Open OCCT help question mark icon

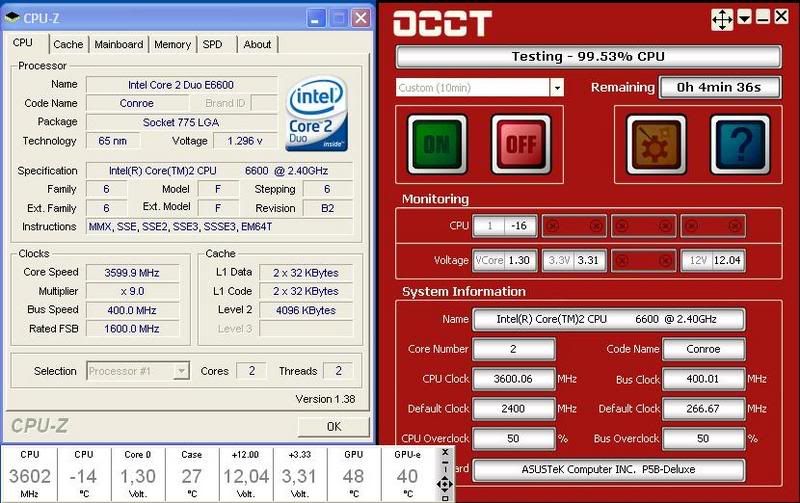click(740, 144)
